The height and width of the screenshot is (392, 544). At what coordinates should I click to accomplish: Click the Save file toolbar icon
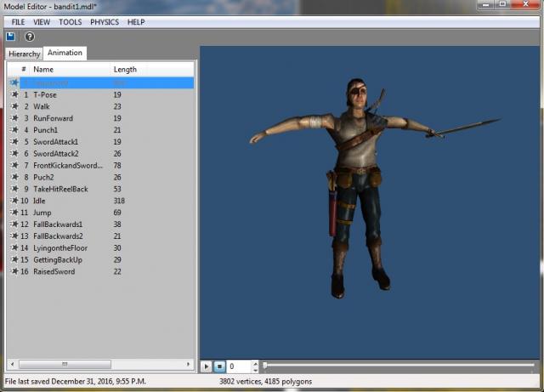coord(11,37)
